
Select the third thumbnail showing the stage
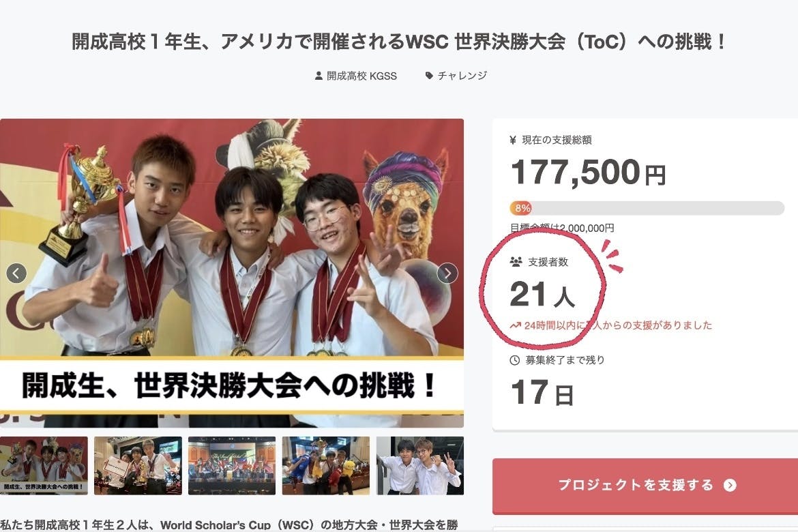click(x=232, y=465)
